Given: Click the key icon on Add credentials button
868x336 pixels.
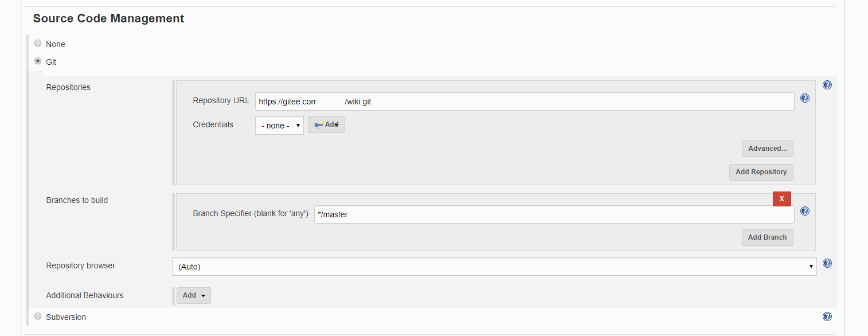Looking at the screenshot, I should pos(318,125).
